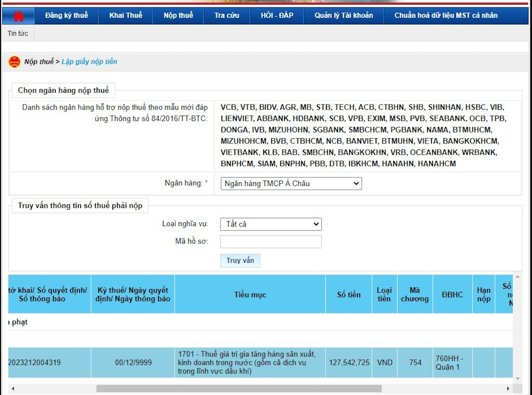
Task: Open Chuẩn hoá dữ liệu MST cá nhân
Action: tap(446, 16)
